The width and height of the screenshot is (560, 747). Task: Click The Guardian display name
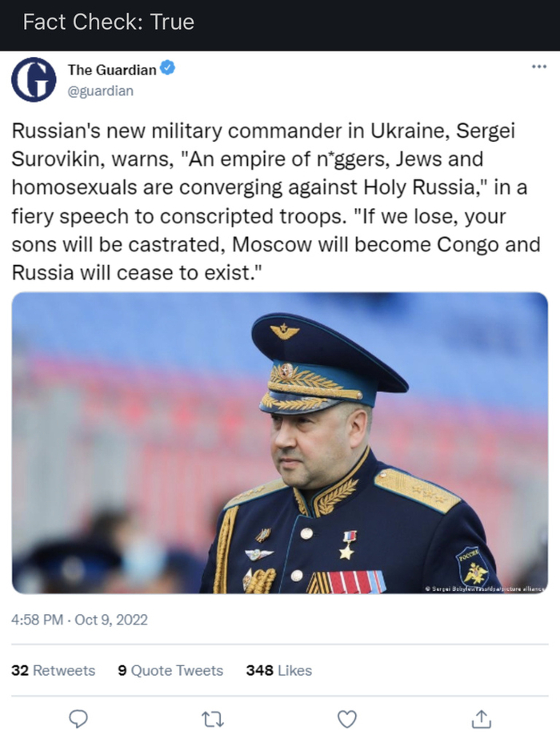click(111, 70)
